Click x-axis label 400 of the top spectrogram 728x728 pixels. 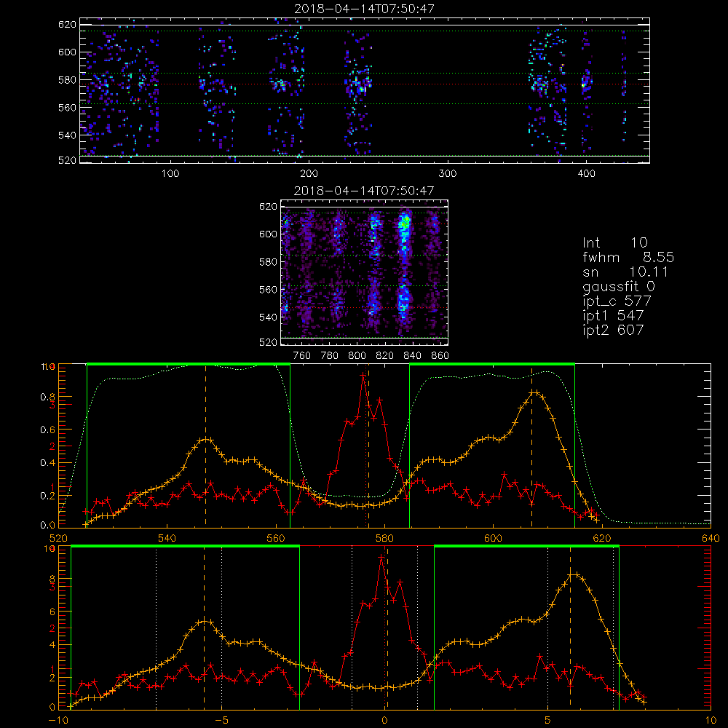[586, 174]
